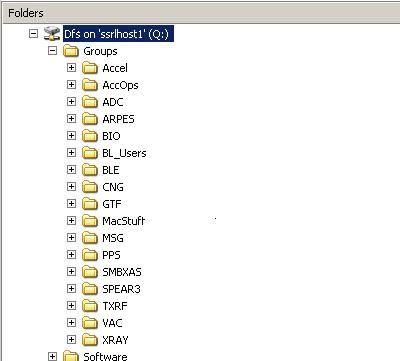Screen dimensions: 400x361
Task: Expand the TXRF folder node
Action: pos(71,306)
